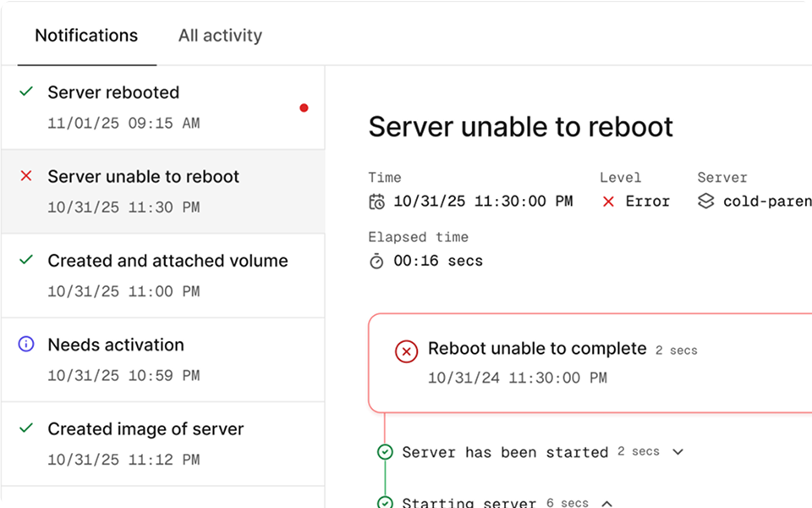Click green checkmark beside Created and attached volume

pyautogui.click(x=26, y=260)
